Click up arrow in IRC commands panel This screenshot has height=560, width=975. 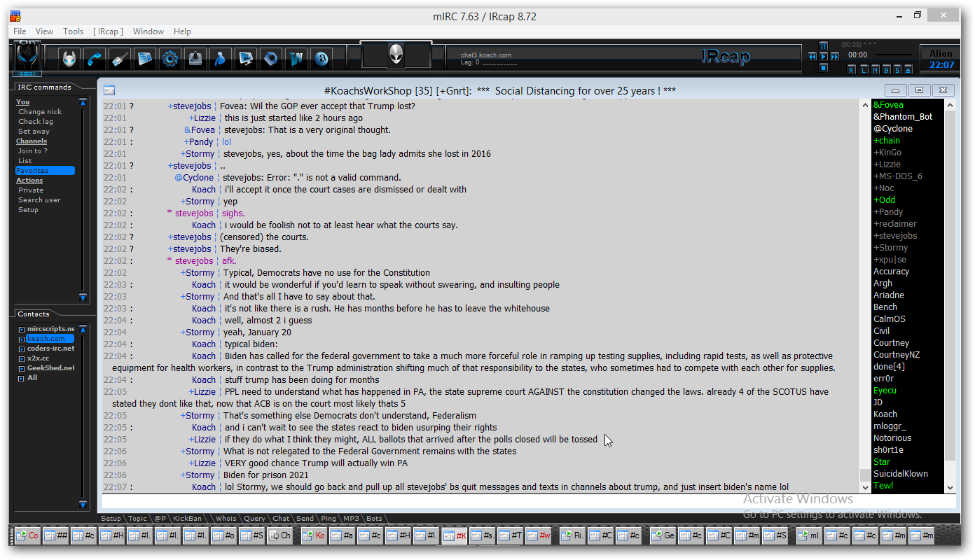click(x=83, y=103)
